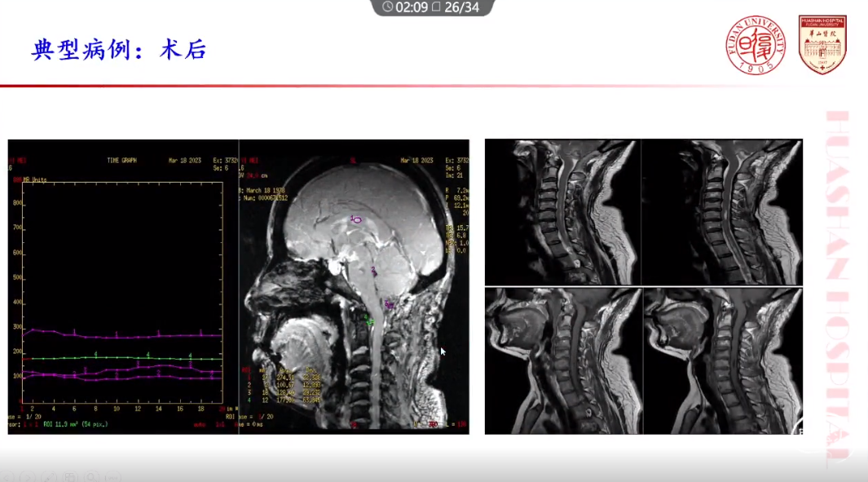Click the clock icon beside the elapsed time
The width and height of the screenshot is (868, 482).
[387, 7]
